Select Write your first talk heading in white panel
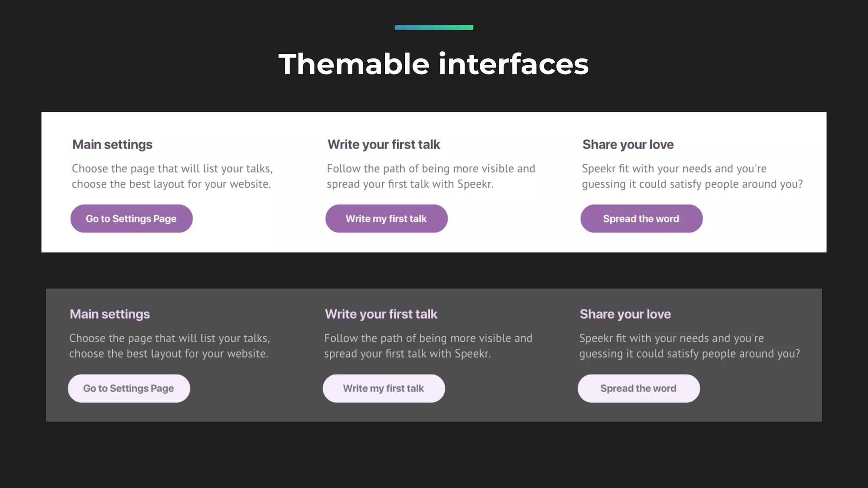The image size is (868, 488). [384, 144]
